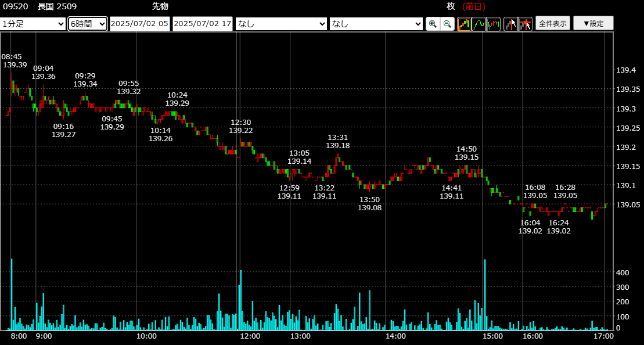The image size is (644, 345).
Task: Zoom in with the magnifier plus icon
Action: (433, 24)
